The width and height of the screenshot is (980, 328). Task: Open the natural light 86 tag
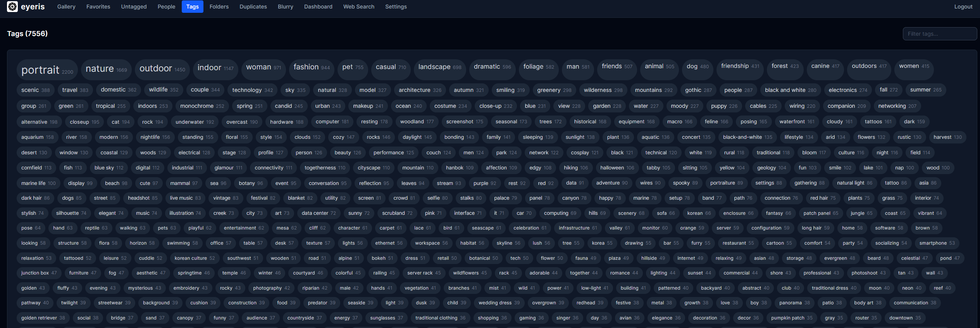point(854,183)
